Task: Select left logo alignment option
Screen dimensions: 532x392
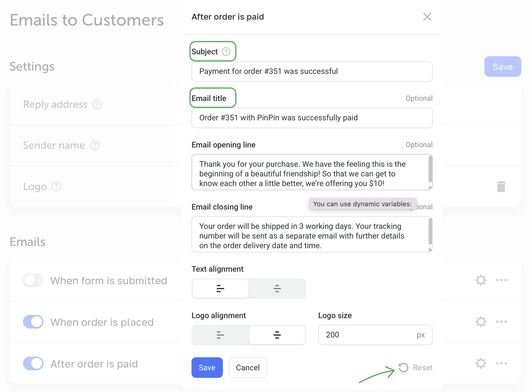Action: coord(220,335)
